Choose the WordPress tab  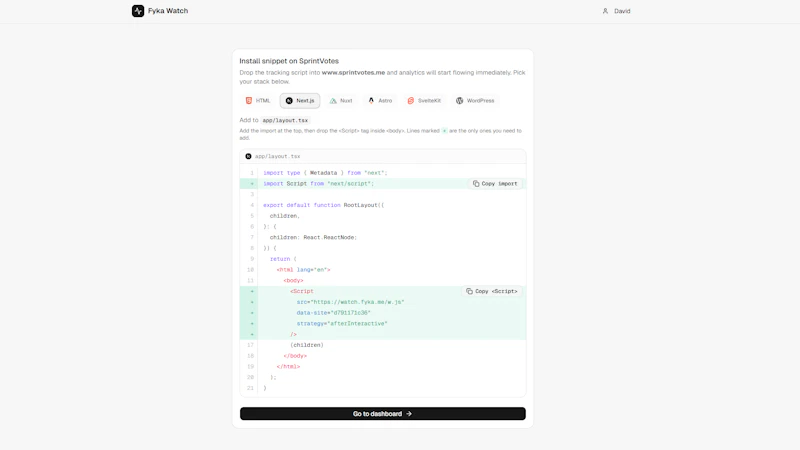point(475,101)
